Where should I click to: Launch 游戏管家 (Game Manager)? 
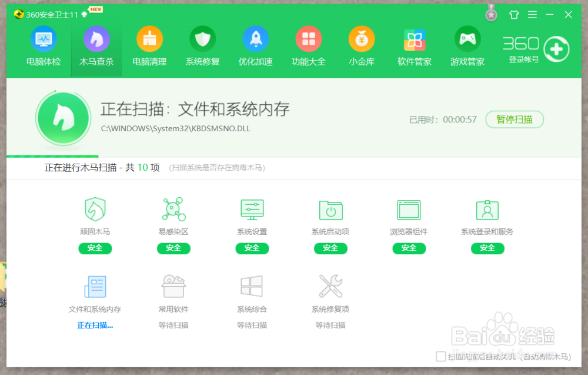[x=467, y=40]
